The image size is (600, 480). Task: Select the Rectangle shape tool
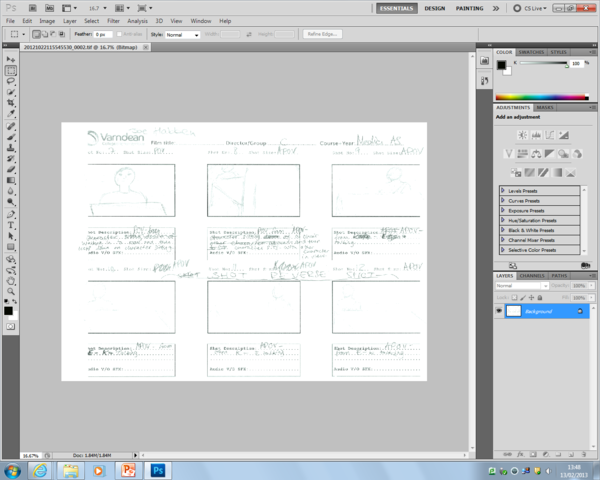tap(11, 247)
